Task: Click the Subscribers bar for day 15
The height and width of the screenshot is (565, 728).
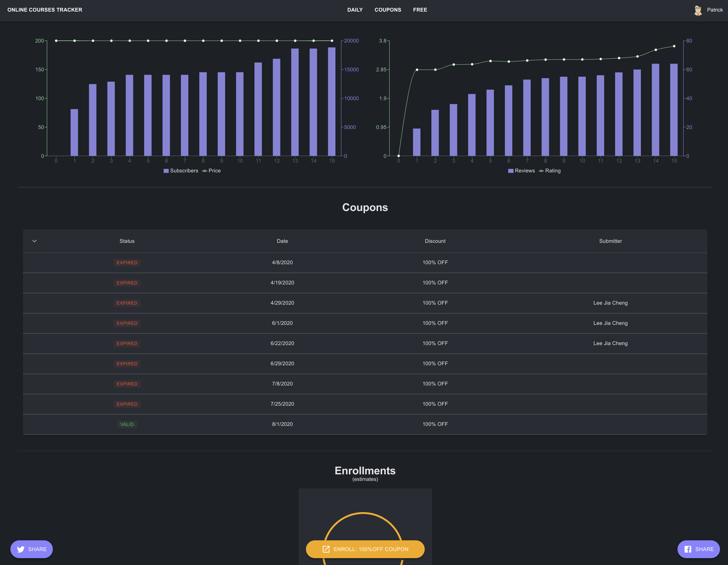Action: coord(332,101)
